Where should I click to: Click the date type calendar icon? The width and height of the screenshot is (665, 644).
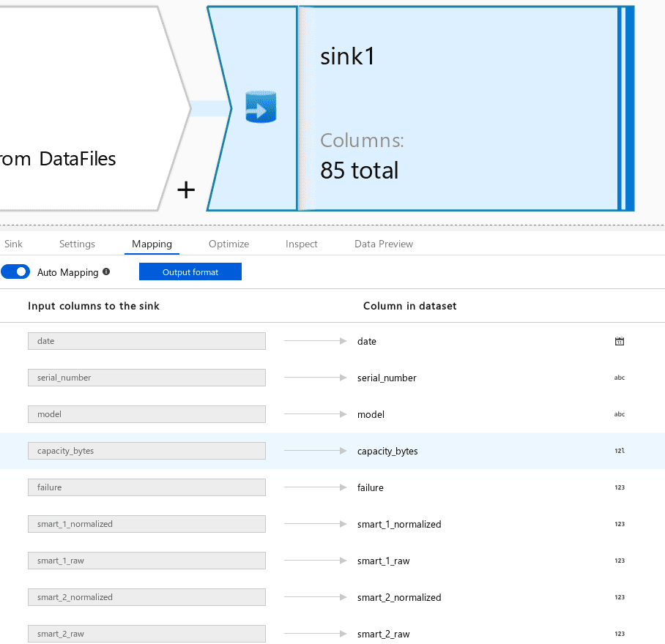619,341
